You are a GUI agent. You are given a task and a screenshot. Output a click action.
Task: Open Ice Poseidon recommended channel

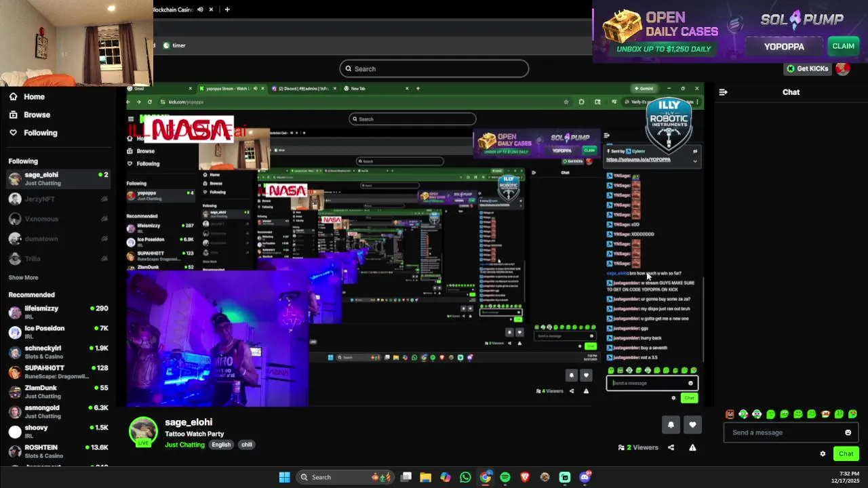[x=58, y=332]
